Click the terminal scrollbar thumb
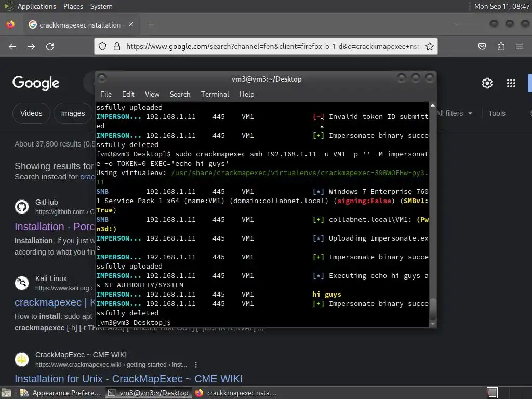The width and height of the screenshot is (532, 399). click(433, 309)
